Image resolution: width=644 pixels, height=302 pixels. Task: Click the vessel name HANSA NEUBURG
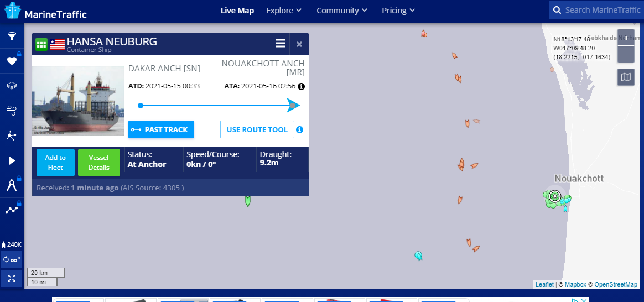[112, 41]
